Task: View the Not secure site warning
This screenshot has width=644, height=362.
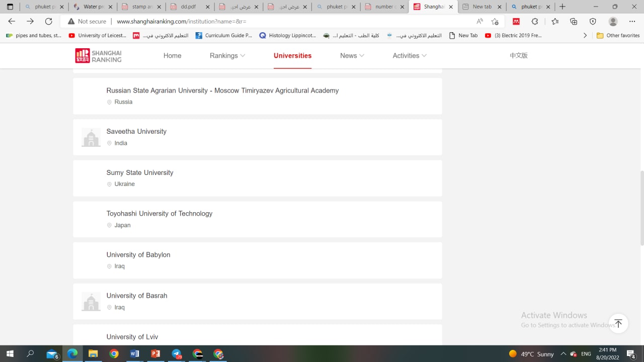Action: [x=87, y=22]
